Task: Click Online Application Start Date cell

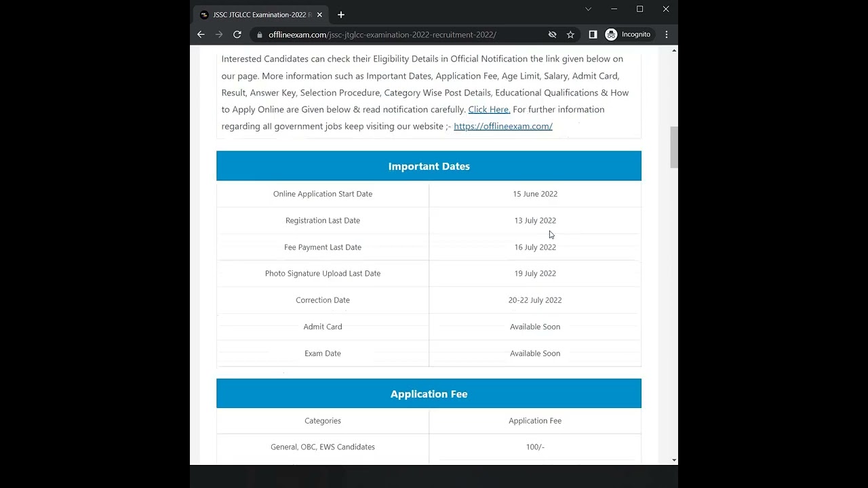Action: click(323, 194)
